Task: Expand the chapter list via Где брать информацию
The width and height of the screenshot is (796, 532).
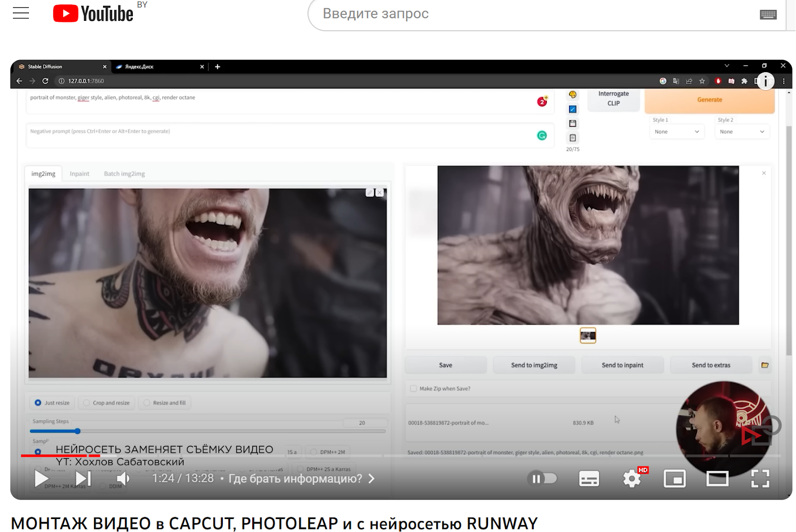Action: (x=301, y=479)
